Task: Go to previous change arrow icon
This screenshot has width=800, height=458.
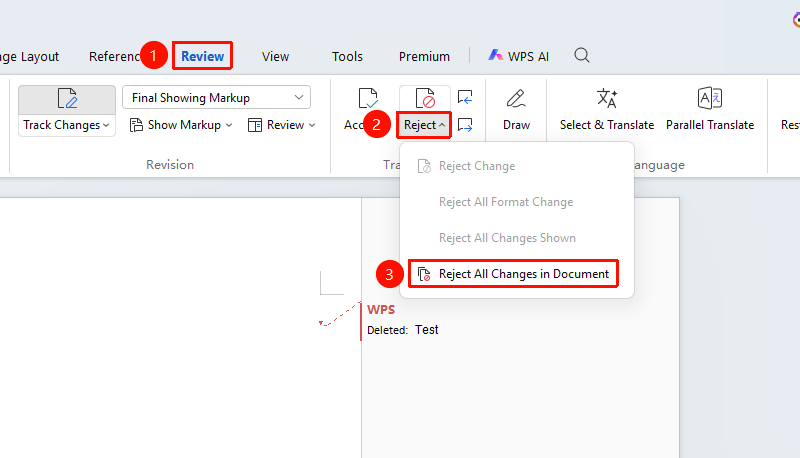Action: pyautogui.click(x=465, y=97)
